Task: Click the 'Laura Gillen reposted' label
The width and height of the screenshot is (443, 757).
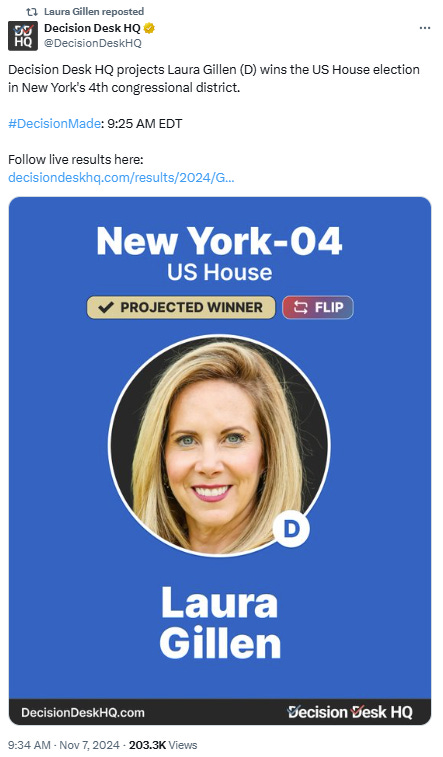Action: pos(94,12)
